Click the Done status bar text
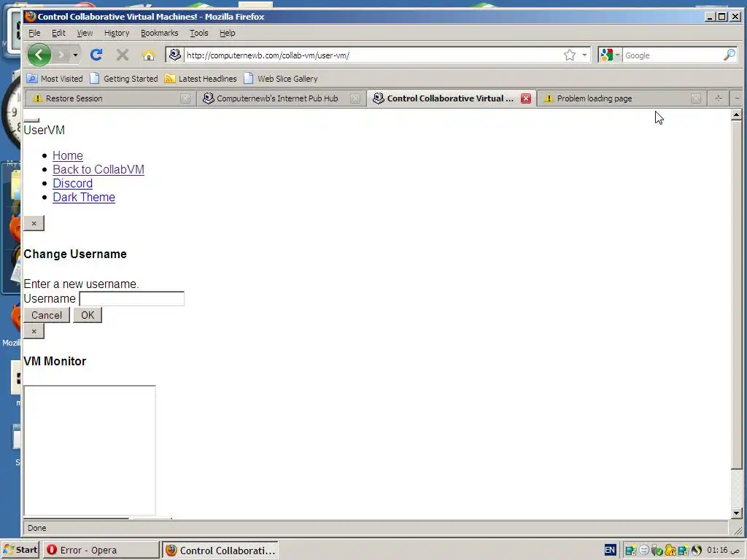Image resolution: width=747 pixels, height=560 pixels. [x=36, y=528]
